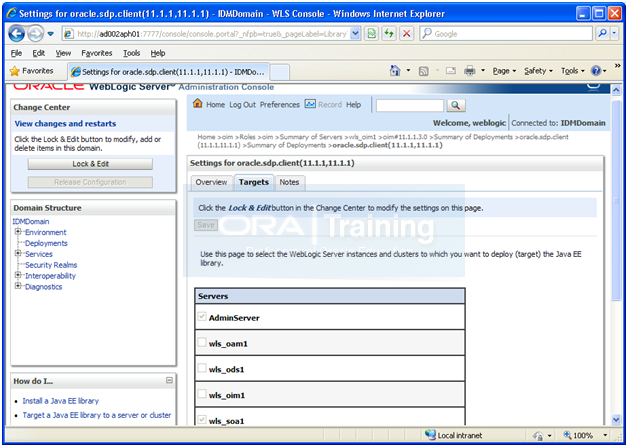Screen dimensions: 628x447
Task: Click the compatibility view icon
Action: [x=372, y=34]
